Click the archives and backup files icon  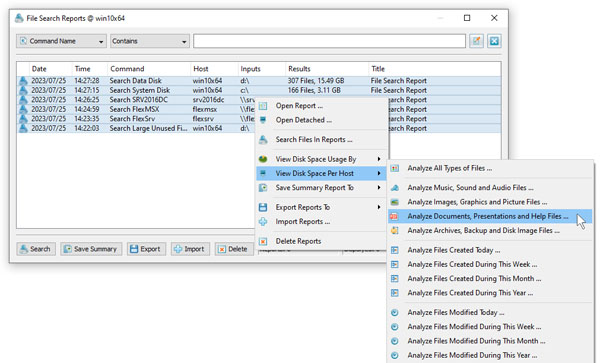point(395,231)
